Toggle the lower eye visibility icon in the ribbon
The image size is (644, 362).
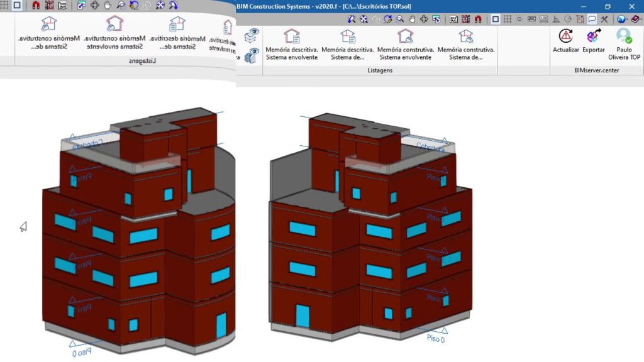tap(252, 55)
